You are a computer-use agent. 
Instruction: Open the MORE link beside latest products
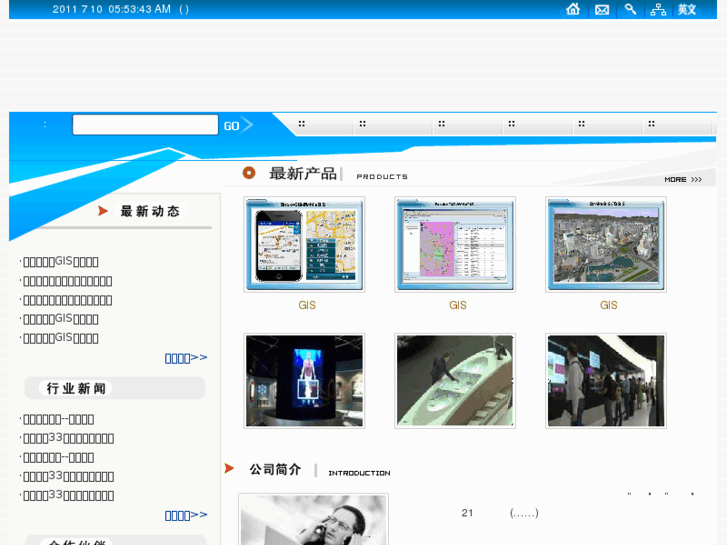point(683,179)
